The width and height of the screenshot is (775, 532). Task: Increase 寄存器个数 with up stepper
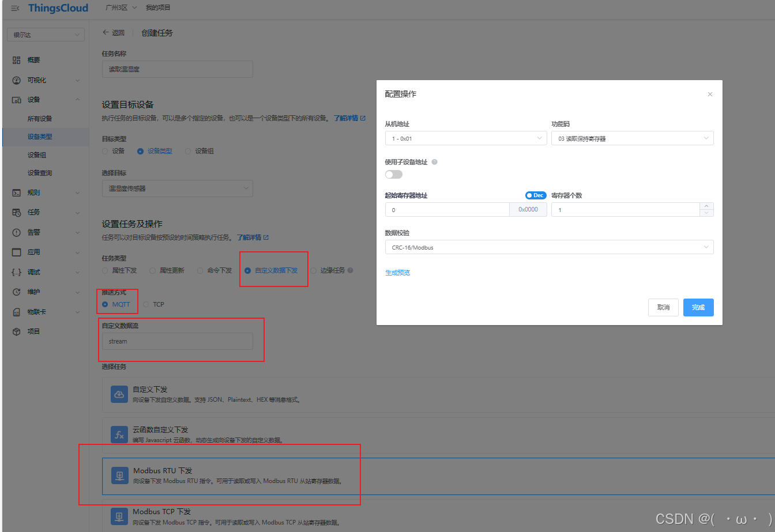point(706,206)
